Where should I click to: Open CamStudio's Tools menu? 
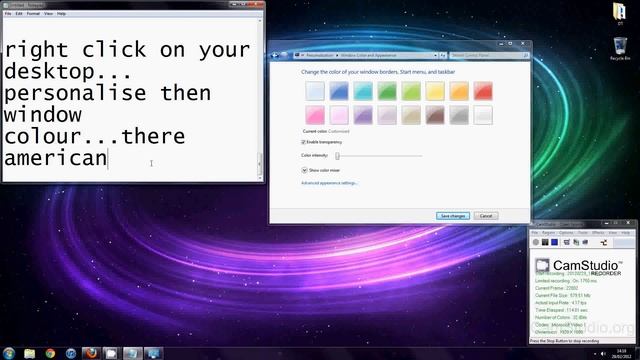[583, 233]
